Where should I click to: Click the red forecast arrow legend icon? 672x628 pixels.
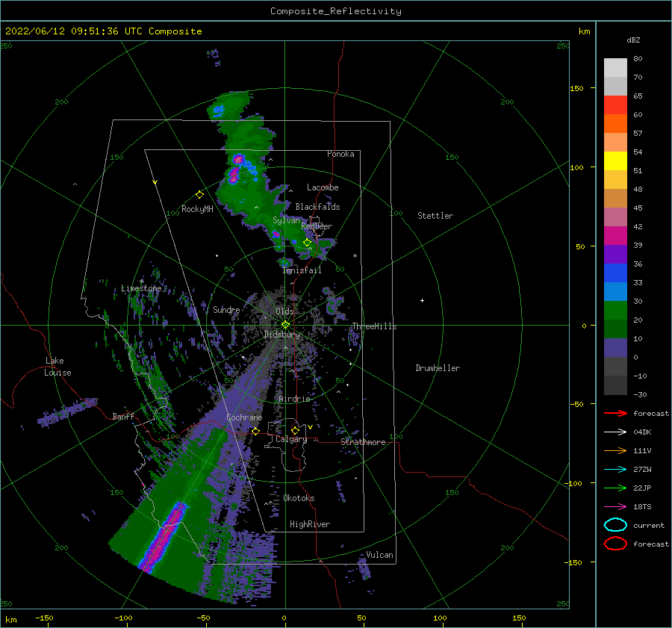pos(615,413)
